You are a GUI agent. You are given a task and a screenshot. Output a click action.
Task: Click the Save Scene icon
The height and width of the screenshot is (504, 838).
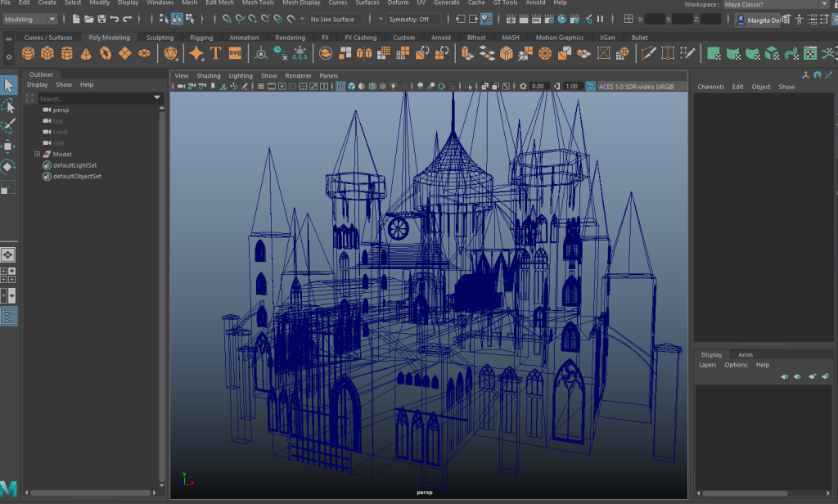pos(101,19)
